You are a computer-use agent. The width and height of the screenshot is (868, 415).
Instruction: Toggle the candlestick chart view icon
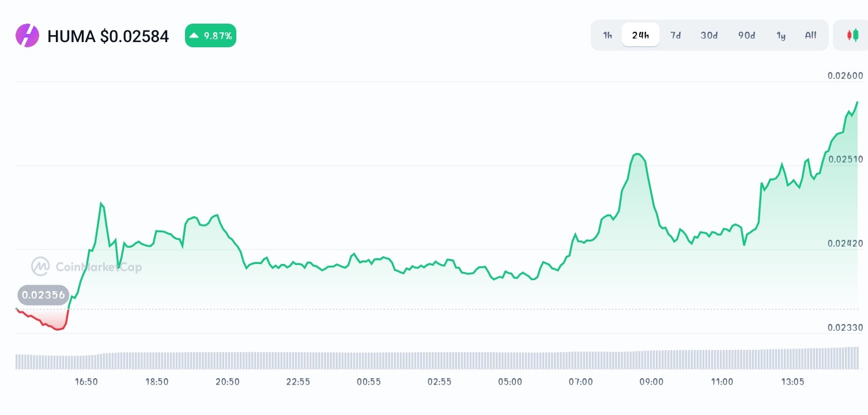click(852, 35)
